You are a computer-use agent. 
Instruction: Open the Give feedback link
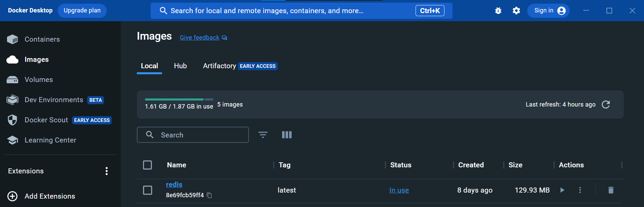200,38
